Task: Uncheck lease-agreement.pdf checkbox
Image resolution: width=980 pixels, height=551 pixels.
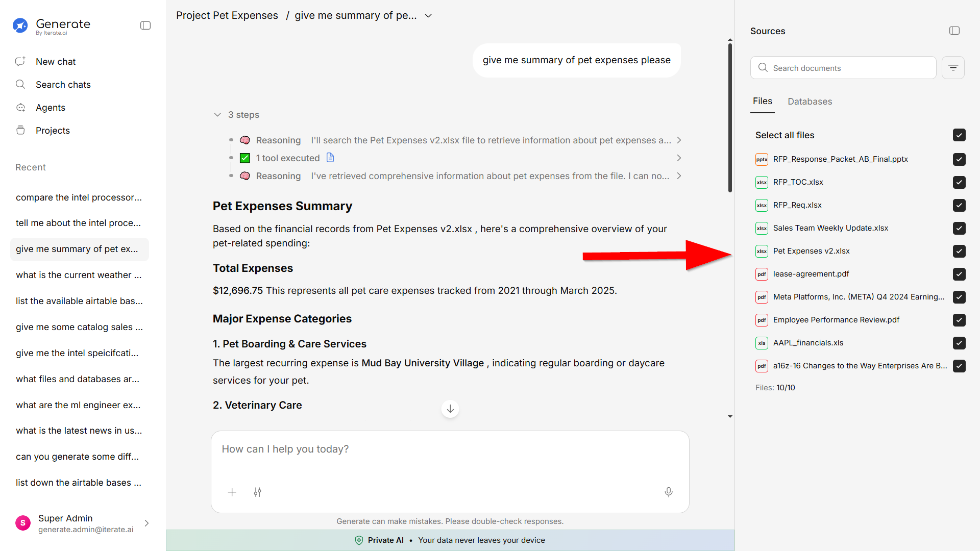Action: [959, 274]
